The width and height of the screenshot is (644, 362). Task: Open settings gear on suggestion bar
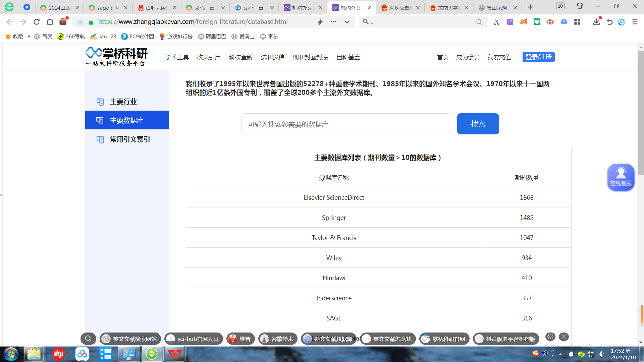tap(550, 337)
